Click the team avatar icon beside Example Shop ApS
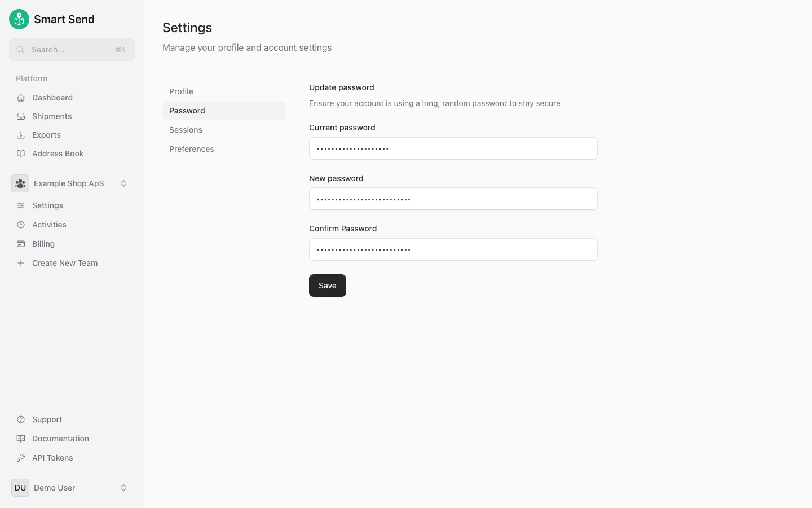The image size is (812, 508). coord(20,183)
